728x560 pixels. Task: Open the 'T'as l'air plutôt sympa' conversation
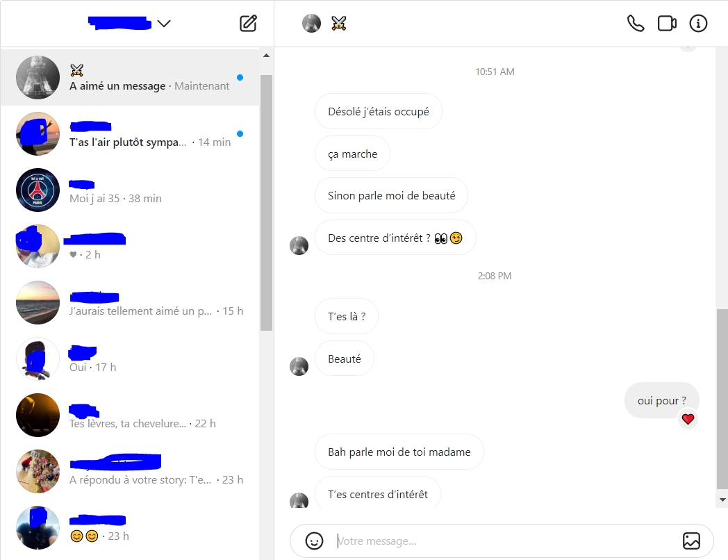click(x=130, y=133)
